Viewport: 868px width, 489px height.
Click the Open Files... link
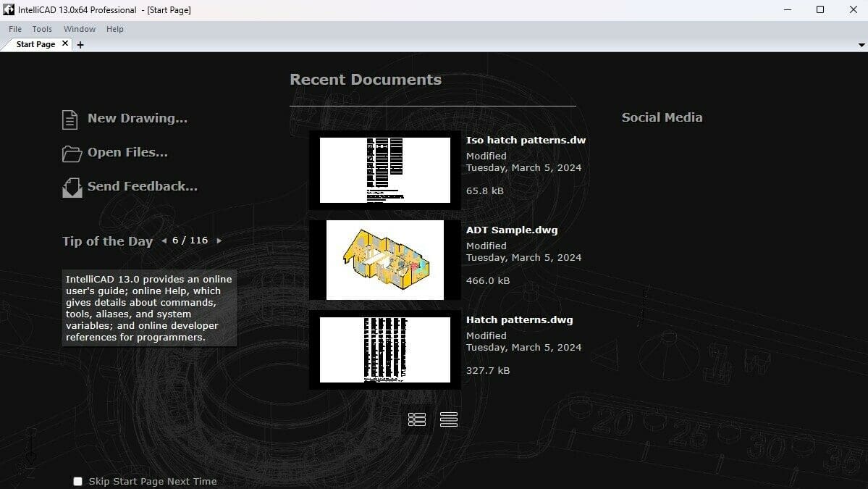click(127, 152)
